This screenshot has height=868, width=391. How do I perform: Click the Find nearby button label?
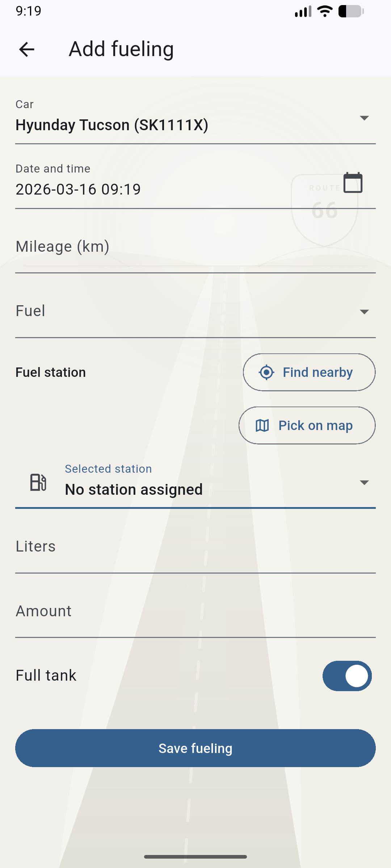coord(318,373)
